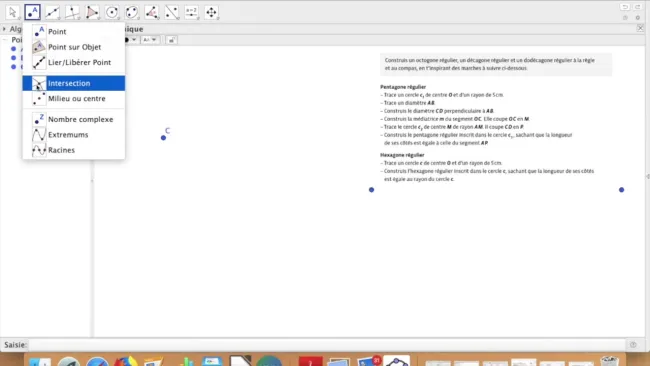Select the Angle tool
The image size is (650, 366).
(x=152, y=12)
